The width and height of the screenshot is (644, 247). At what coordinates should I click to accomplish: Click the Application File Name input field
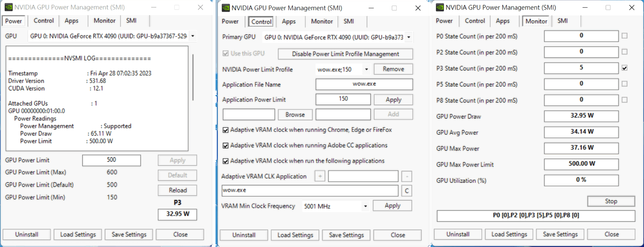pyautogui.click(x=364, y=84)
